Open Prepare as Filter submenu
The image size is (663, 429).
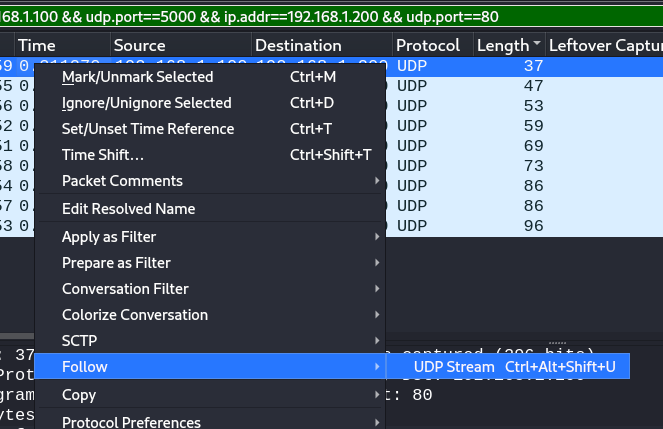pyautogui.click(x=116, y=263)
